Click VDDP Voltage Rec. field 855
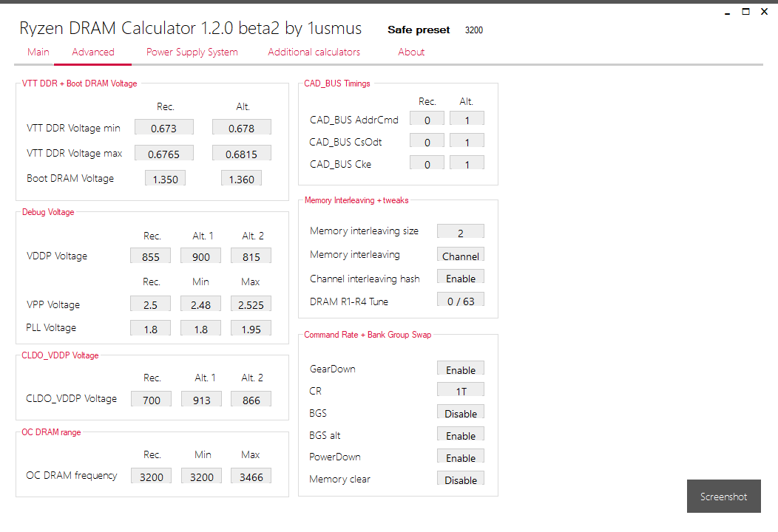This screenshot has width=778, height=532. click(x=151, y=256)
